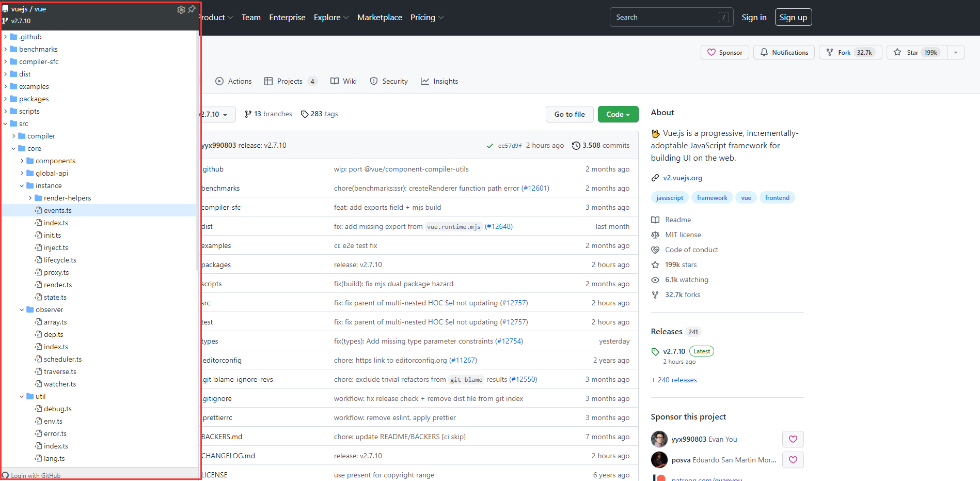Open debug.ts in the tree
Viewport: 980px width, 481px height.
coord(58,409)
